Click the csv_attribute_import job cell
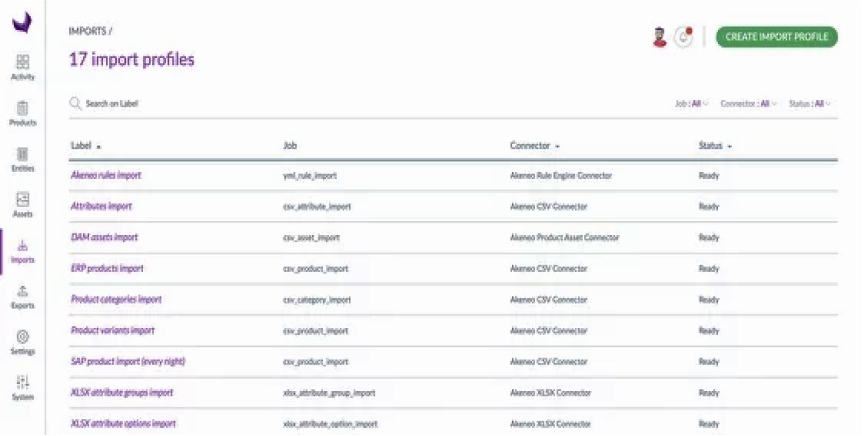The width and height of the screenshot is (862, 436). (317, 207)
